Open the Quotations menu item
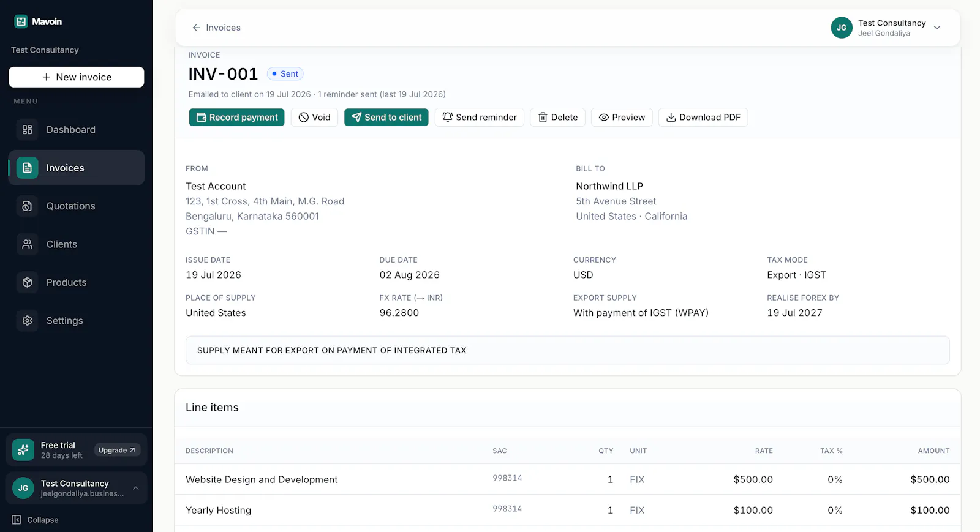 pyautogui.click(x=77, y=206)
